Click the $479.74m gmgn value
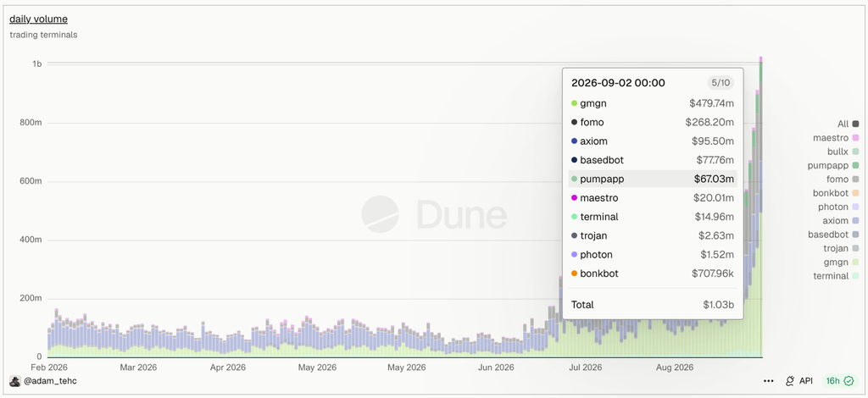Screen dimensions: 868x398 click(712, 103)
